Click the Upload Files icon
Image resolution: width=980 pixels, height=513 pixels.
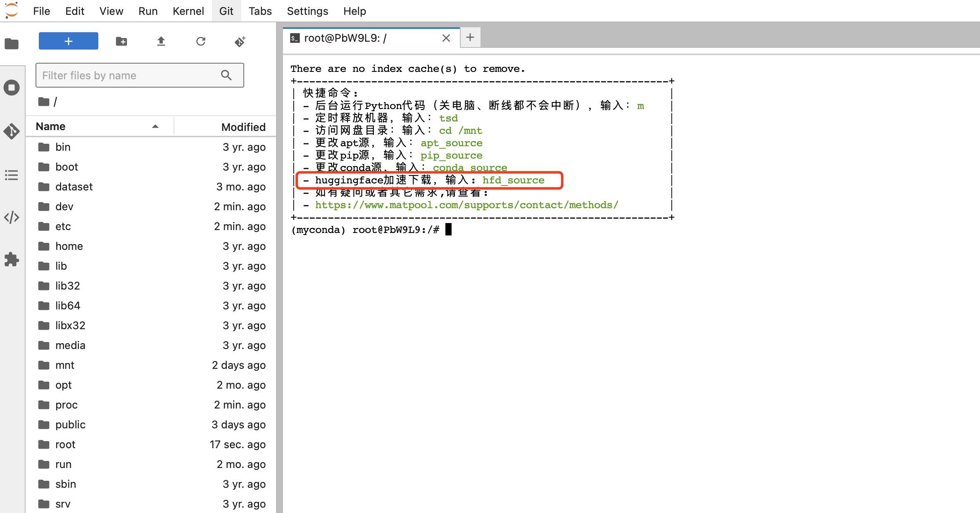click(161, 41)
